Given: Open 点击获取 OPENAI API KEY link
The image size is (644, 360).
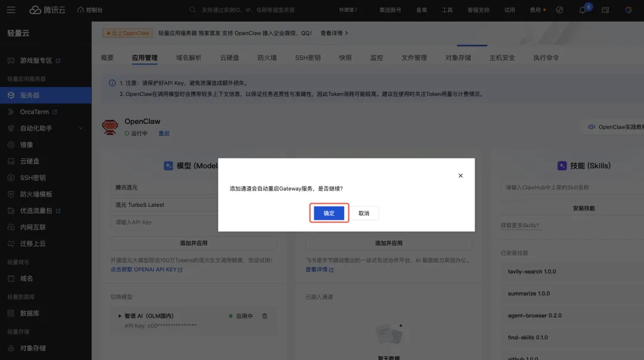Looking at the screenshot, I should coord(146,269).
